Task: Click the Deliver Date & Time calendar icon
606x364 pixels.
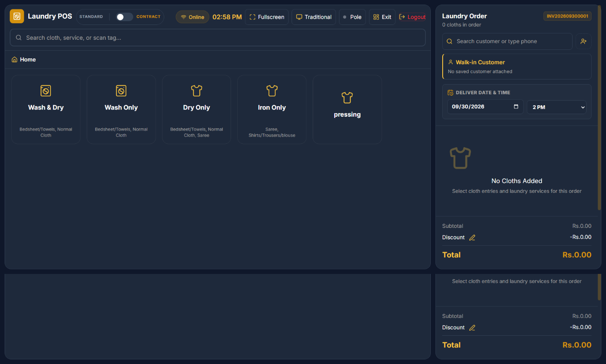Action: coord(450,93)
